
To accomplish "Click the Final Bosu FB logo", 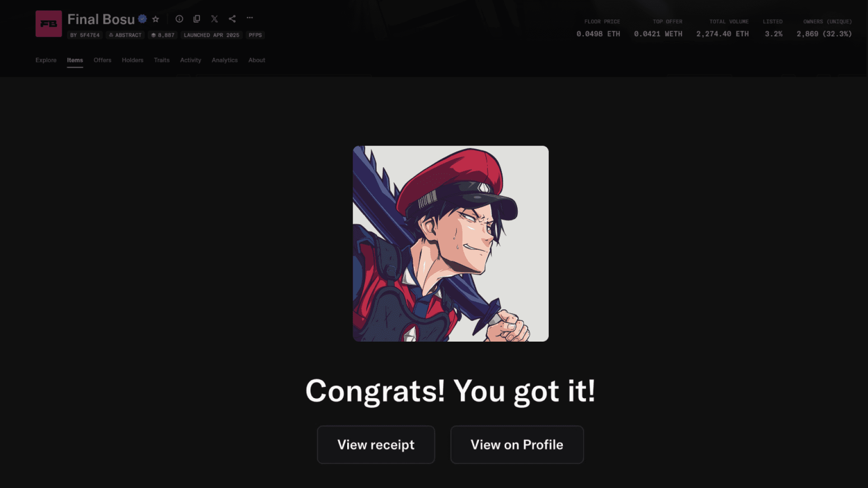I will click(x=49, y=24).
